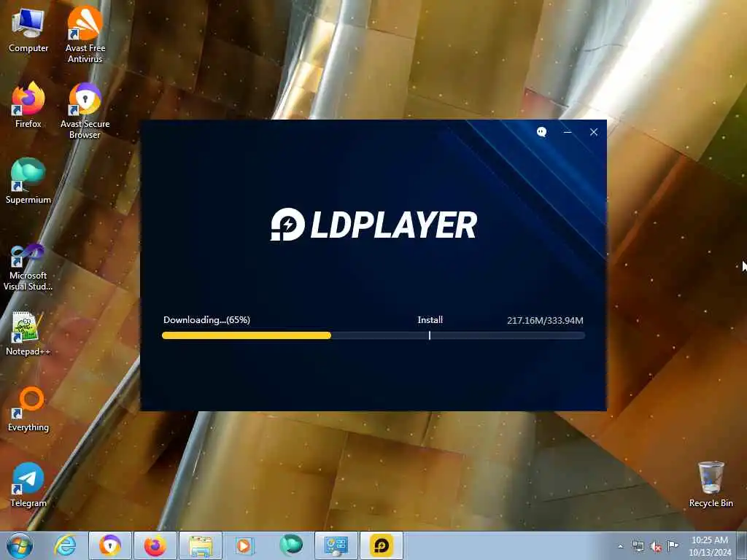Open Avast Secure Browser from the taskbar
Viewport: 747px width, 560px height.
(109, 545)
